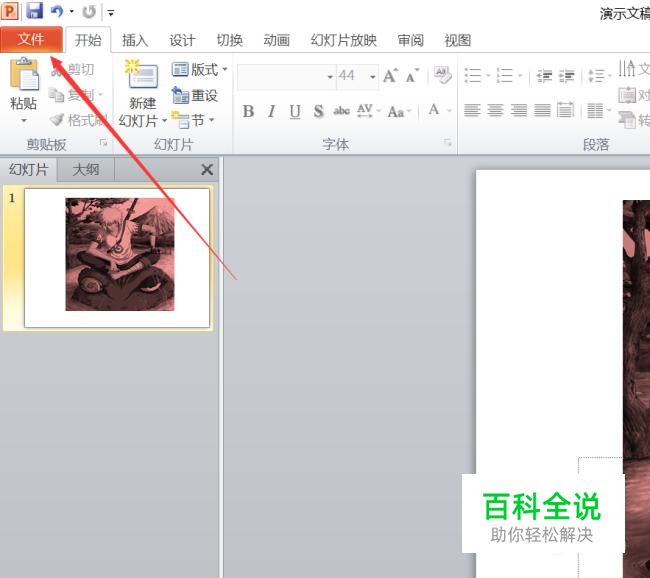The width and height of the screenshot is (650, 578).
Task: Click the decrease font size icon
Action: click(412, 77)
